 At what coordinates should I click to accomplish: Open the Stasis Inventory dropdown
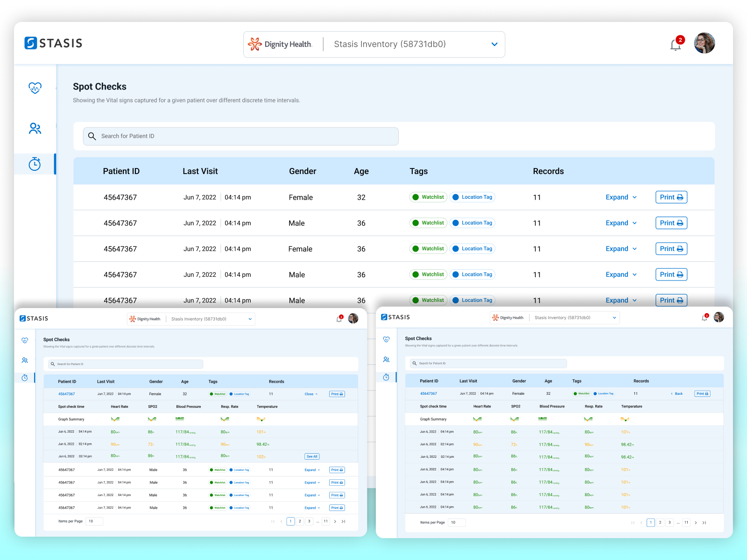(494, 44)
